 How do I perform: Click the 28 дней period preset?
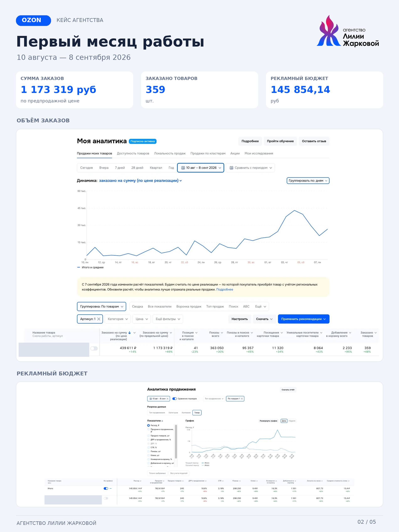point(137,168)
